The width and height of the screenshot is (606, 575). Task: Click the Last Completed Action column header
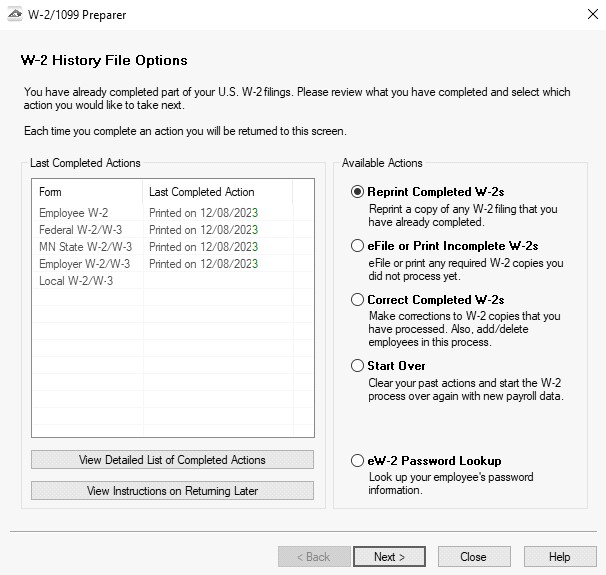coord(218,192)
